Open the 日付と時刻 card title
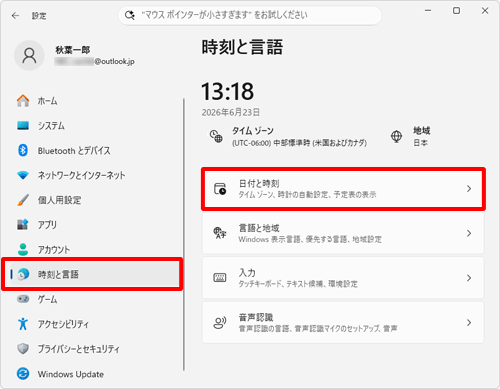The height and width of the screenshot is (389, 500). (x=259, y=183)
